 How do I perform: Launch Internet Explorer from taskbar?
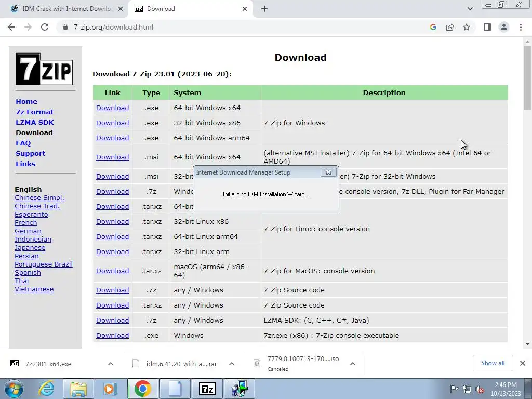coord(46,389)
